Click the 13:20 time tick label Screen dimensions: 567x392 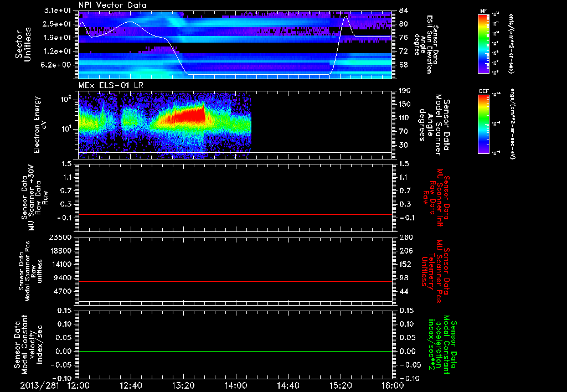[x=183, y=385]
